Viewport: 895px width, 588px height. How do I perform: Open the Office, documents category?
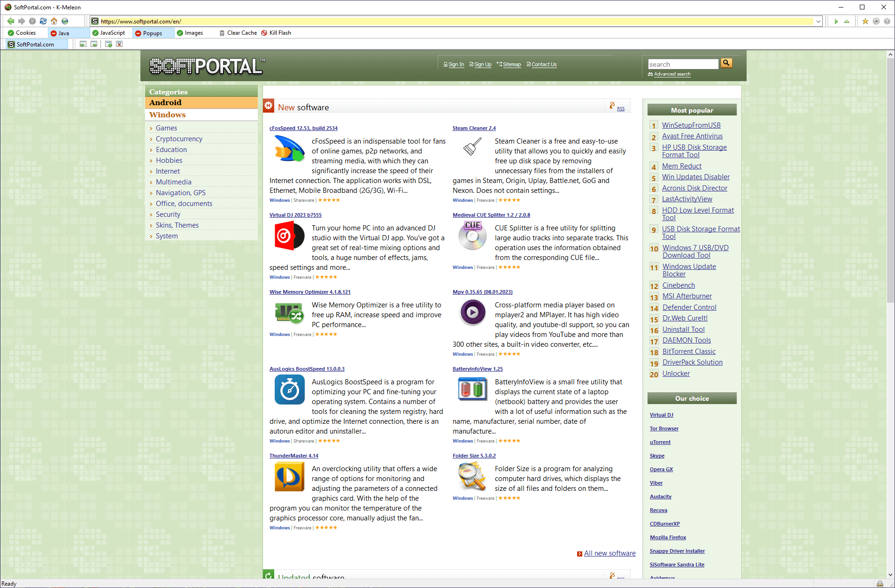[184, 204]
